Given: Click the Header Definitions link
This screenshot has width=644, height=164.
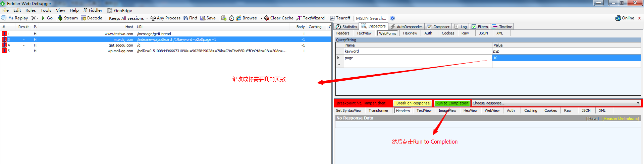Looking at the screenshot, I should [621, 118].
